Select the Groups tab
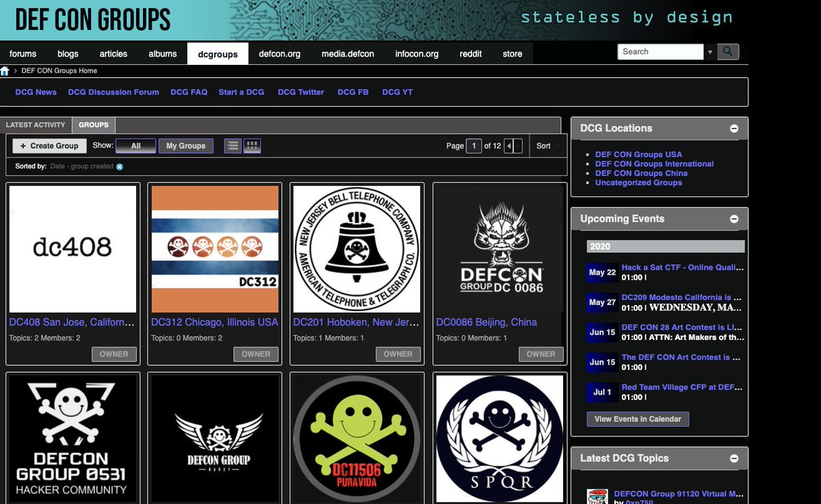Image resolution: width=821 pixels, height=504 pixels. click(x=94, y=125)
